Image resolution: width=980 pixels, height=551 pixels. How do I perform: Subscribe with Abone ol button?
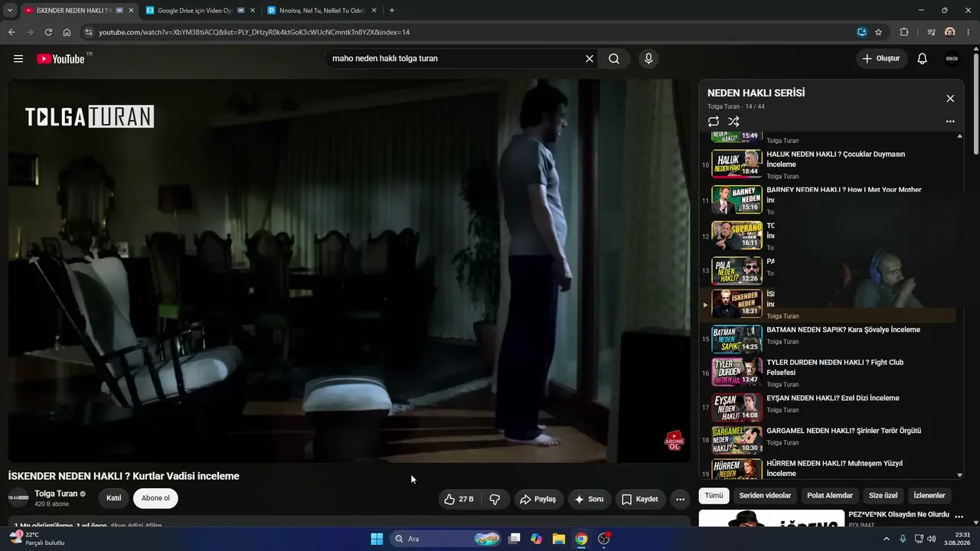pyautogui.click(x=155, y=498)
